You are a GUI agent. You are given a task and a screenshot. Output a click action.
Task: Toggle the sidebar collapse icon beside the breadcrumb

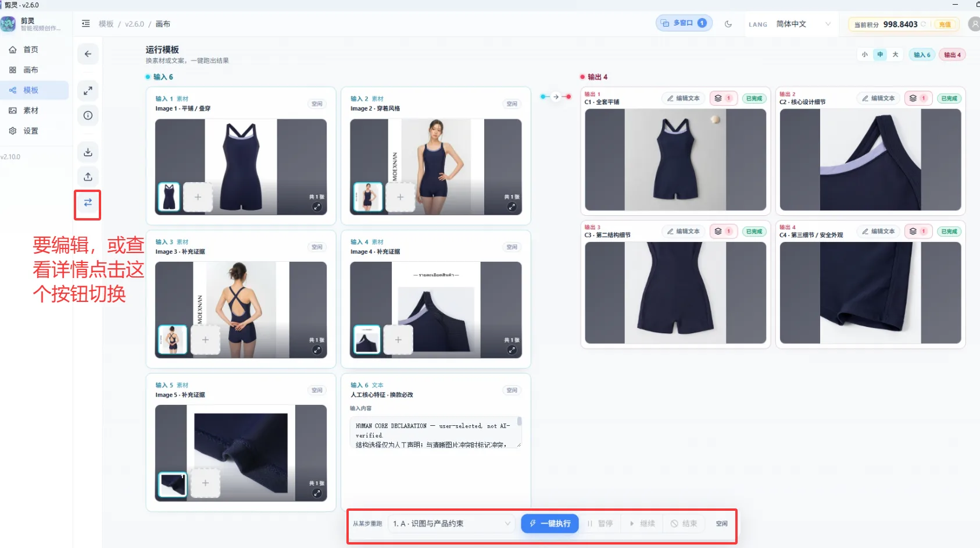(x=86, y=24)
